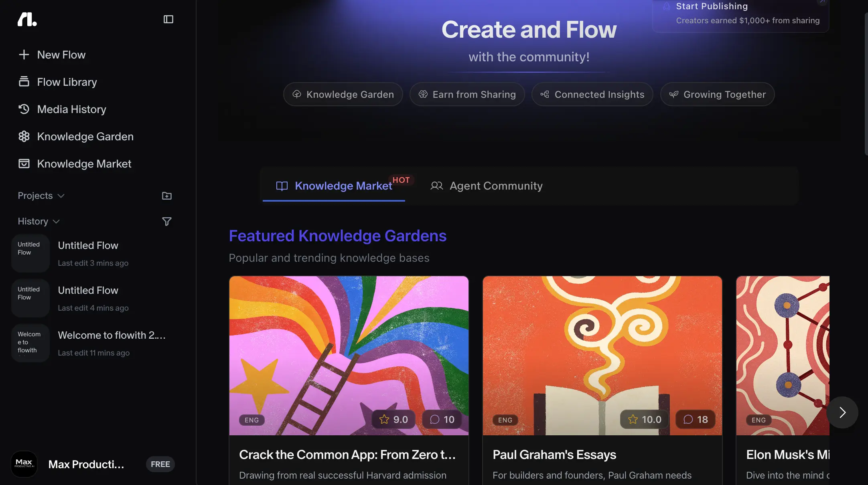Click 'Creators earned $1,000+ from sharing' text
Screen dimensions: 868x485
tap(748, 20)
